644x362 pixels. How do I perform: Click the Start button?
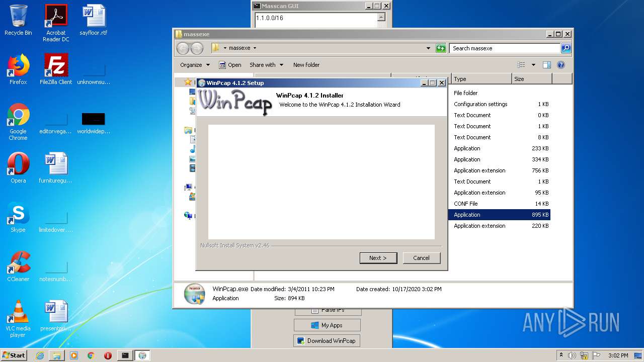[14, 355]
